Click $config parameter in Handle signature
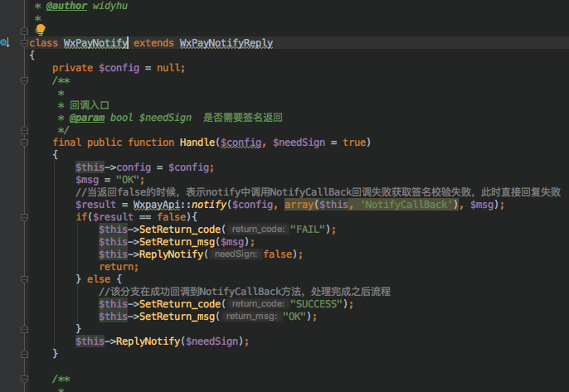Screen dimensions: 569x392 tap(241, 143)
